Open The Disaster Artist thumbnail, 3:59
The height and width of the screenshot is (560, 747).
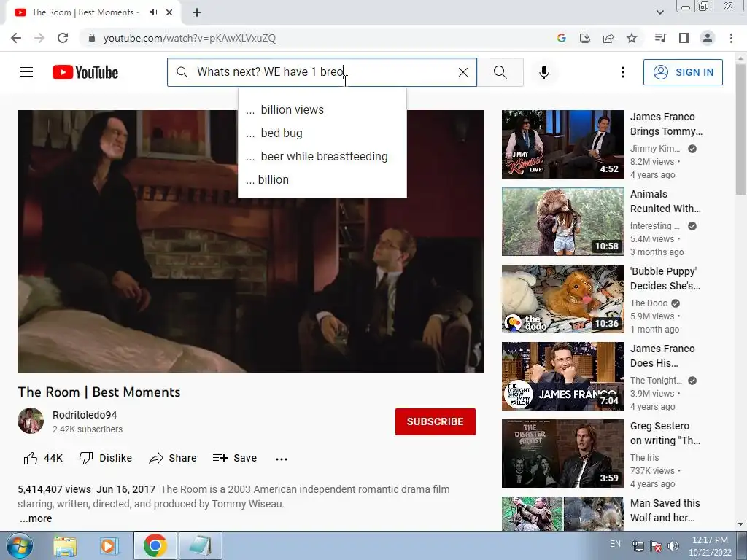pos(562,454)
